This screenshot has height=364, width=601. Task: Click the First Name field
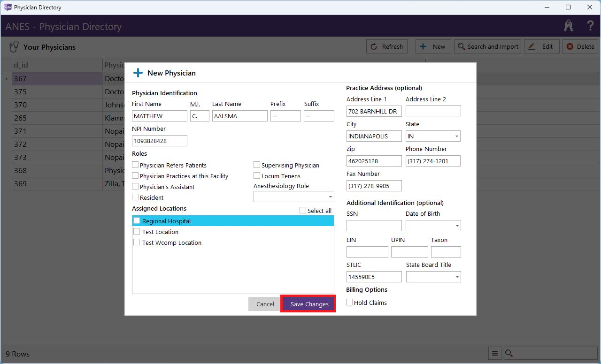[x=160, y=116]
